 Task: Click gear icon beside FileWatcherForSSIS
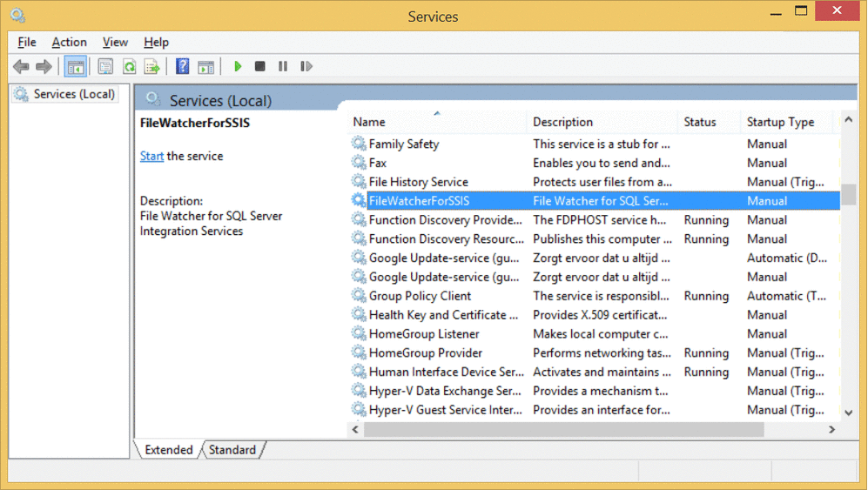pos(359,200)
